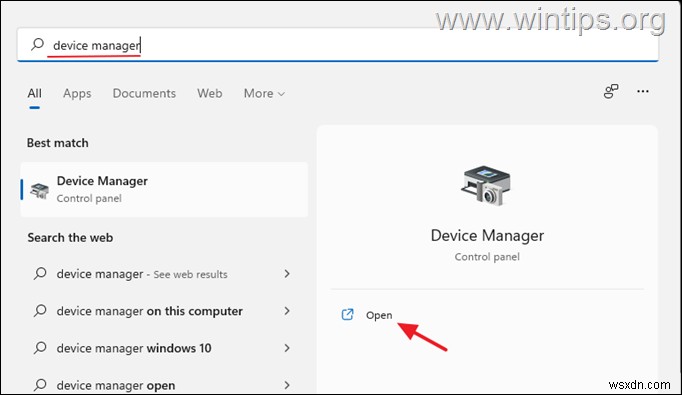Click the search icon beside 'device manager open'
The height and width of the screenshot is (395, 682).
40,385
